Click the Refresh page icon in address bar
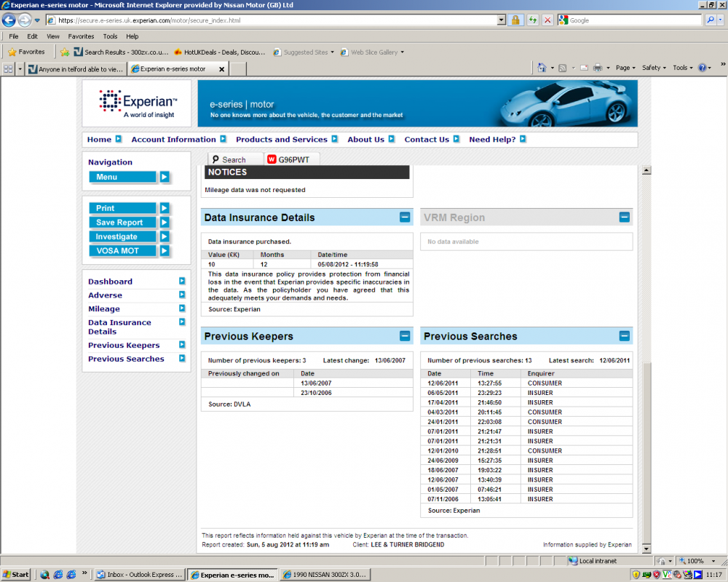 point(533,20)
